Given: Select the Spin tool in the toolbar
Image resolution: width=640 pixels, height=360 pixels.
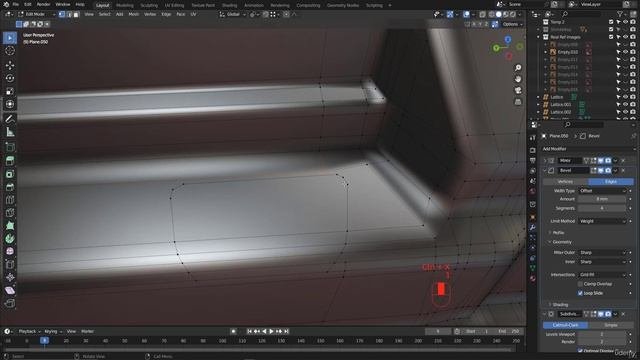Looking at the screenshot, I should (10, 239).
